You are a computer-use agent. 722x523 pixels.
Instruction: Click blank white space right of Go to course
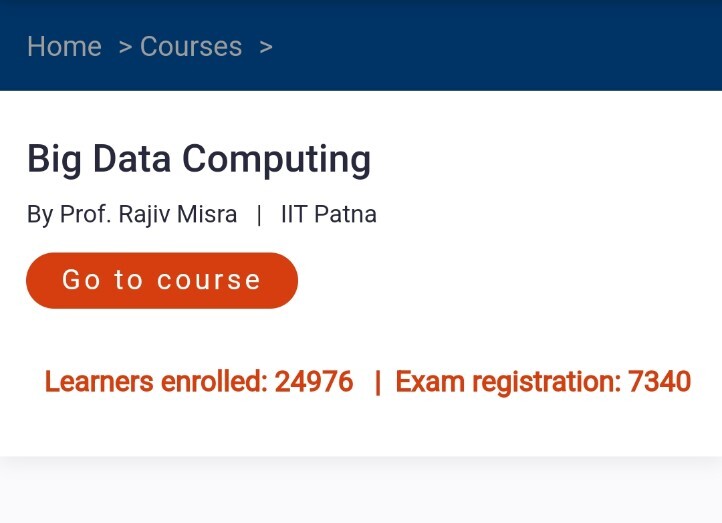pyautogui.click(x=500, y=281)
